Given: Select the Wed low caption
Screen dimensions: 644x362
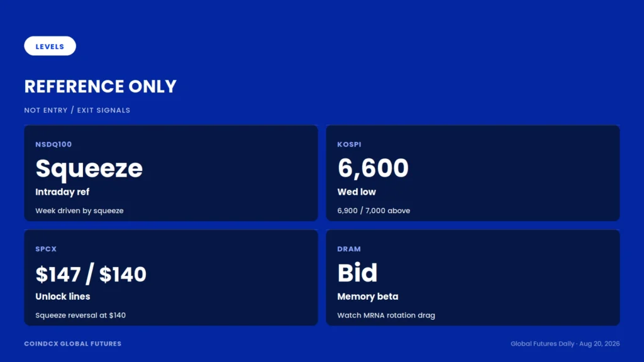Looking at the screenshot, I should 357,192.
